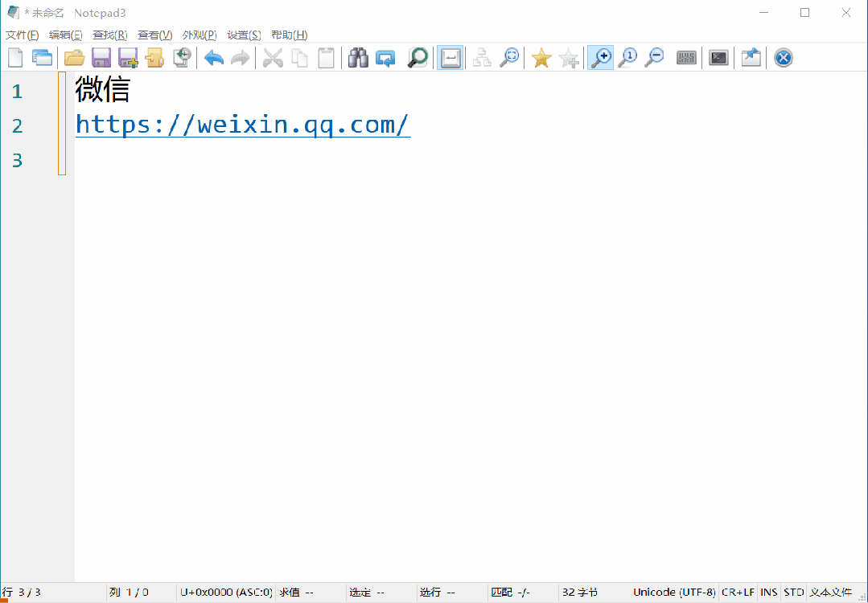Click the grey hierarchy tree icon

pyautogui.click(x=482, y=58)
